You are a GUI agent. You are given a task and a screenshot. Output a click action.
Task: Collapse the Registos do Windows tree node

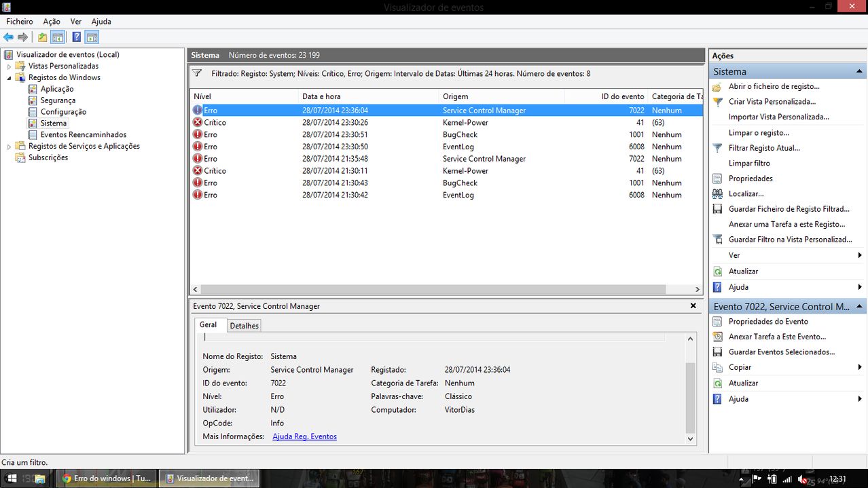point(9,78)
